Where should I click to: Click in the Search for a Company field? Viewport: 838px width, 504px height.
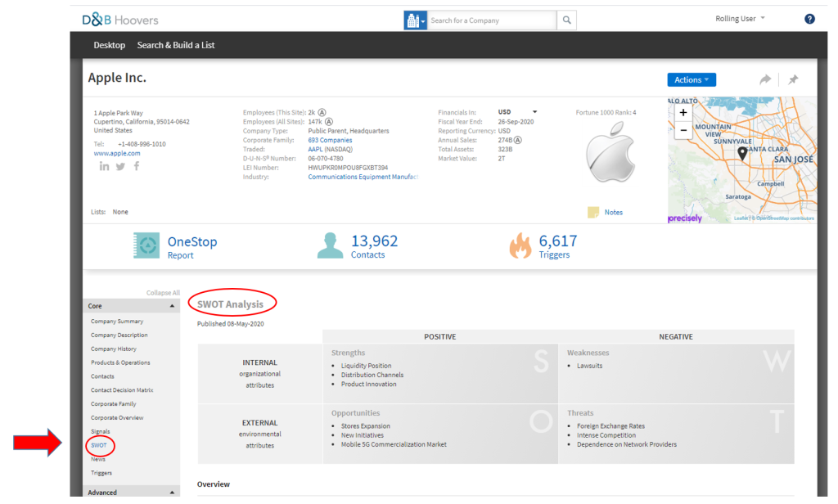pyautogui.click(x=492, y=20)
